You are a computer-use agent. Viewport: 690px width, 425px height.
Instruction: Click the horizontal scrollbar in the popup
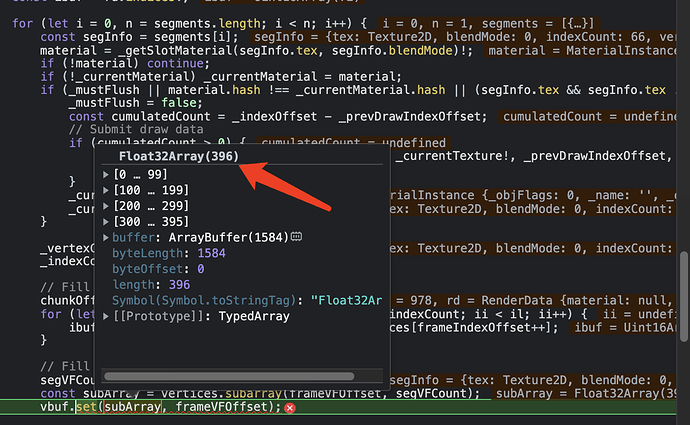(229, 376)
